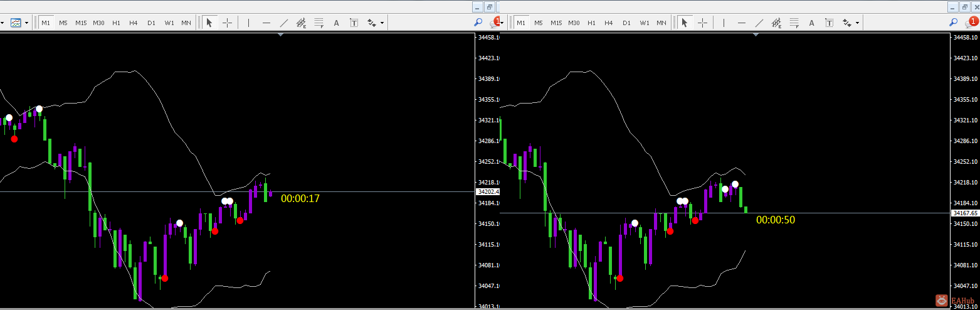This screenshot has width=980, height=310.
Task: Select the Cursor arrow tool in right window
Action: coord(685,23)
